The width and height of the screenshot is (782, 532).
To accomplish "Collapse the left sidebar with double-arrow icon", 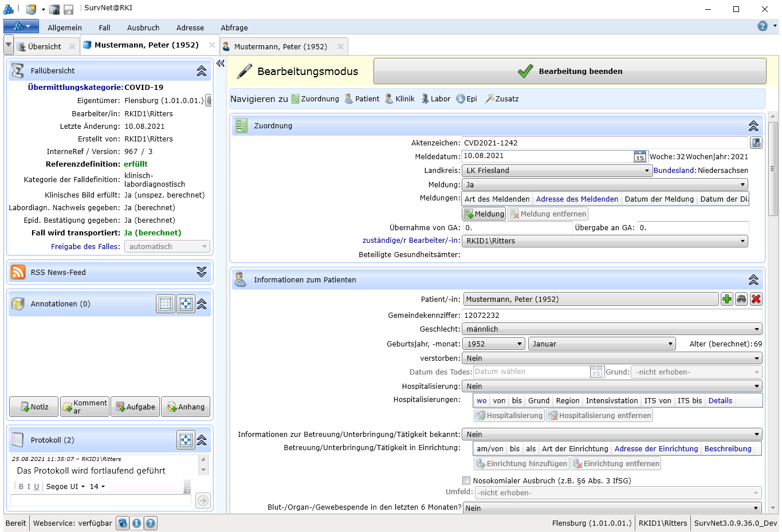I will [221, 64].
